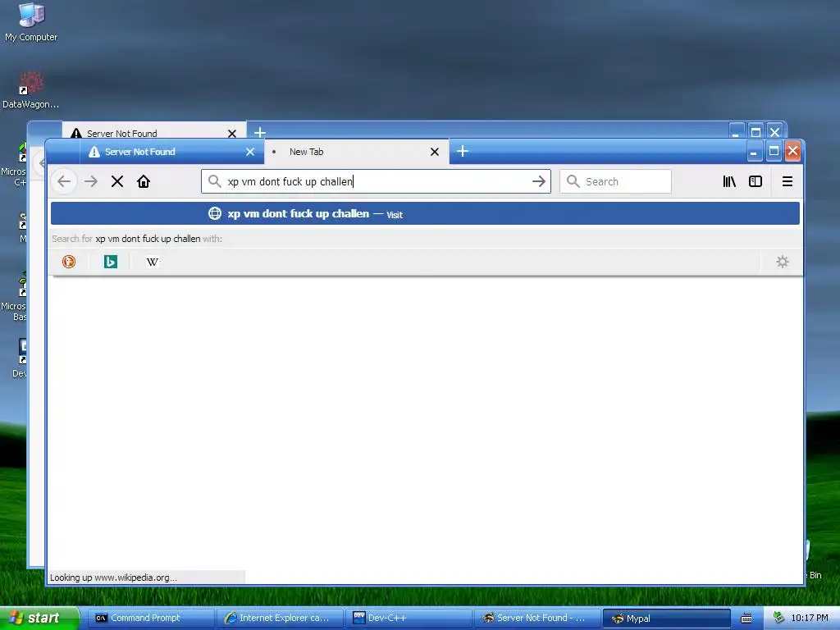
Task: Maximize the front Mypal window
Action: click(774, 152)
